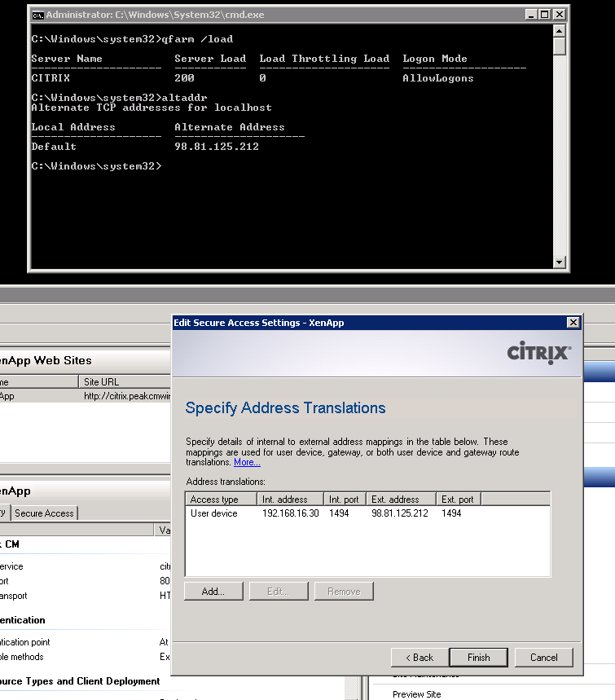Click external address 98.81.125.212 table cell

tap(400, 513)
